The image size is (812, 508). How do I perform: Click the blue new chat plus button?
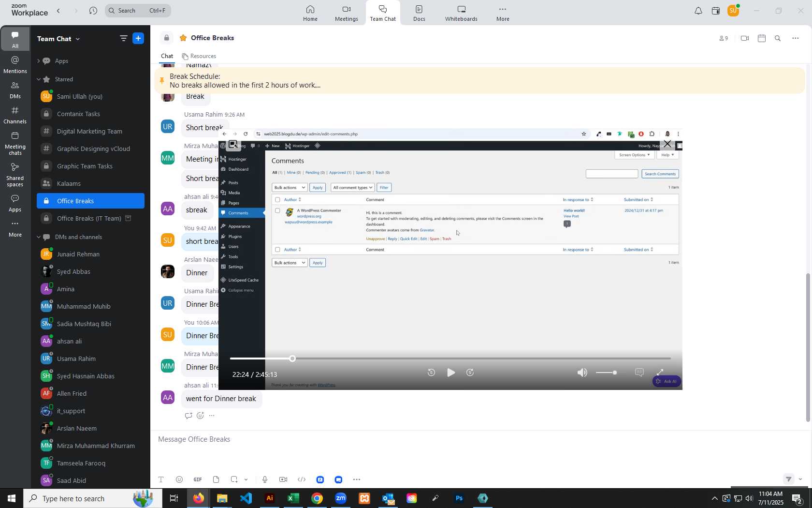click(x=138, y=38)
